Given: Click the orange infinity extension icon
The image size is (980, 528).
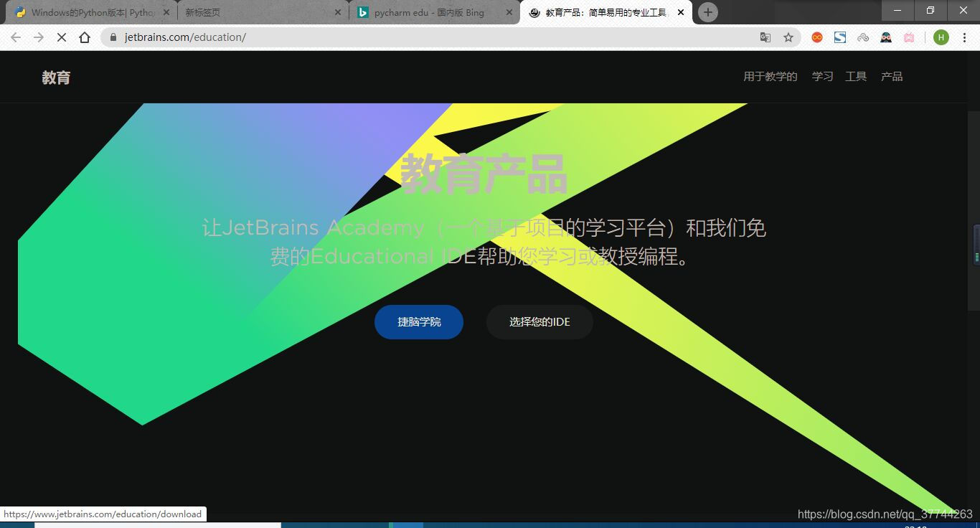Looking at the screenshot, I should coord(817,37).
